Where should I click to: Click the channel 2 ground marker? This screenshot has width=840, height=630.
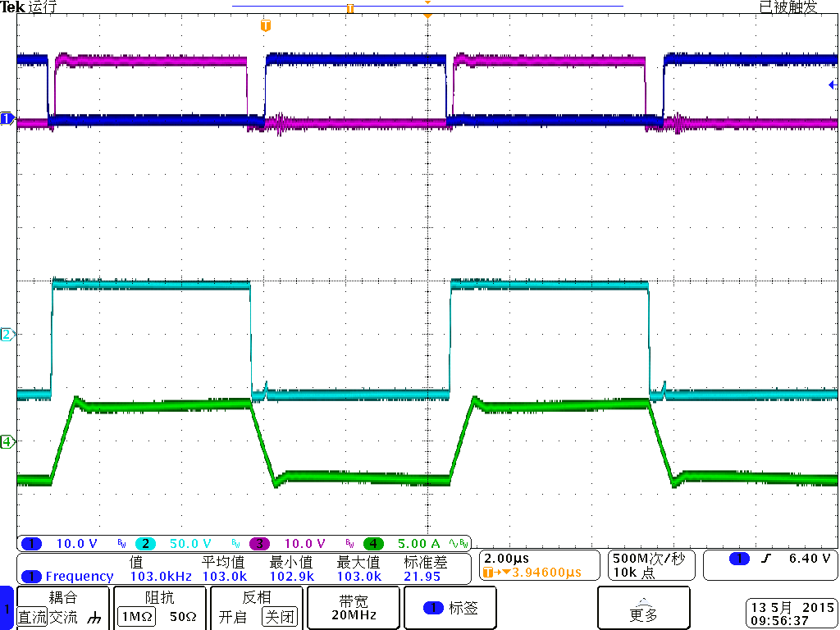(x=7, y=335)
